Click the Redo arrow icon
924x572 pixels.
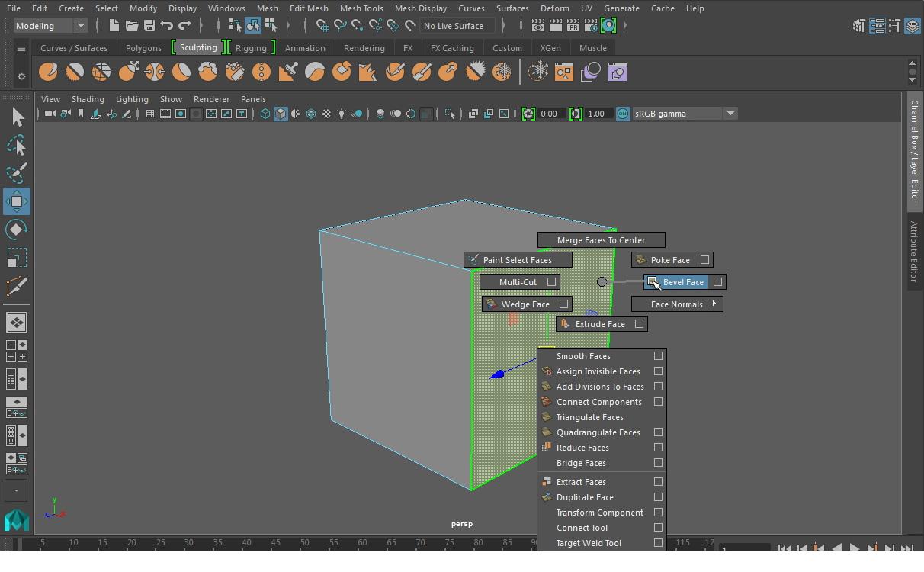[x=184, y=26]
